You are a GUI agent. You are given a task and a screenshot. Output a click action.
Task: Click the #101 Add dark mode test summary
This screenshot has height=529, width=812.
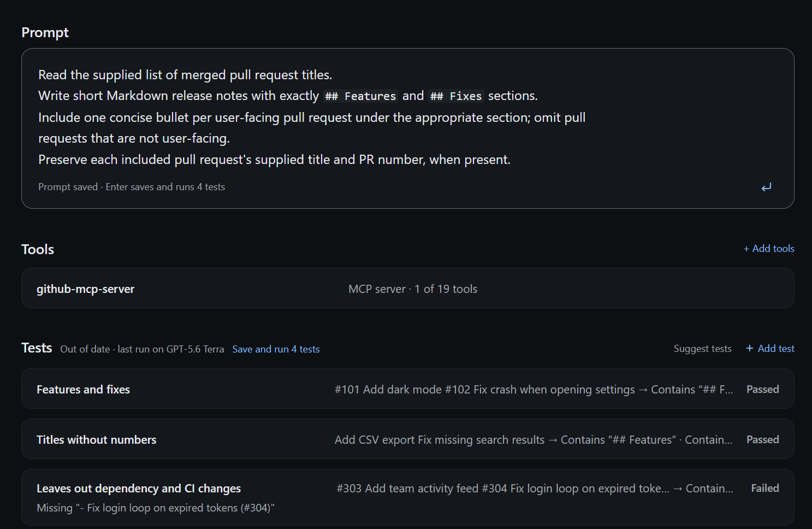tap(534, 390)
